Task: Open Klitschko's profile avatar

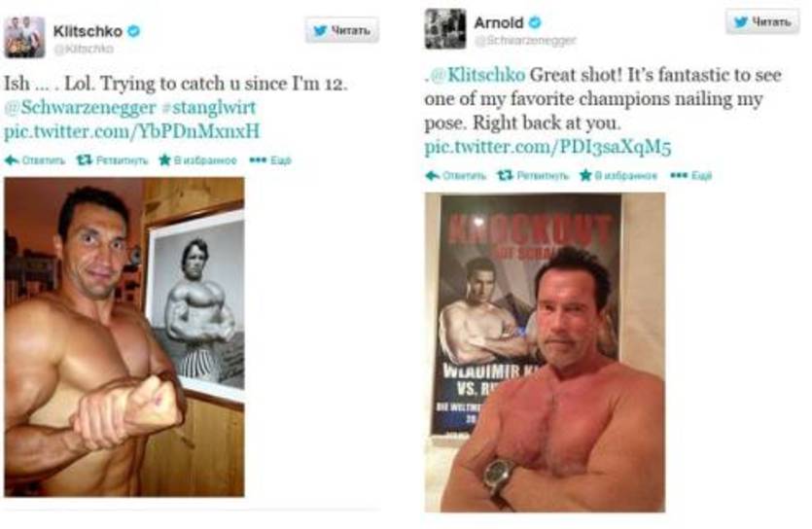Action: coord(24,37)
